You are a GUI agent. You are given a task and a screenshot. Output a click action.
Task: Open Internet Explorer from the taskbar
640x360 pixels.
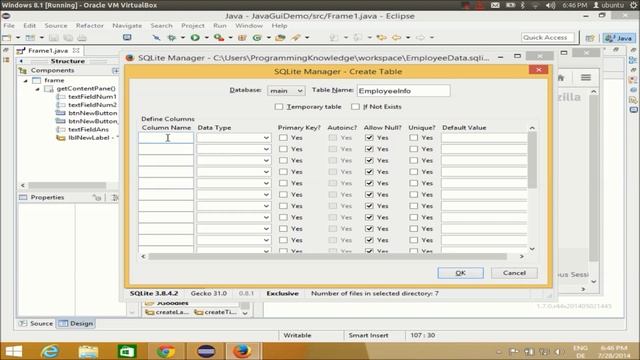pyautogui.click(x=50, y=351)
